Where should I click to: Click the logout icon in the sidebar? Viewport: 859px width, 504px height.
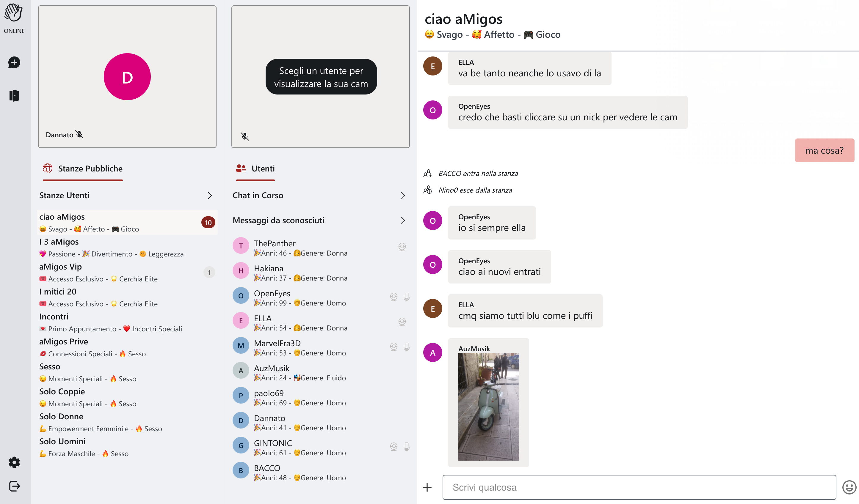[x=14, y=486]
